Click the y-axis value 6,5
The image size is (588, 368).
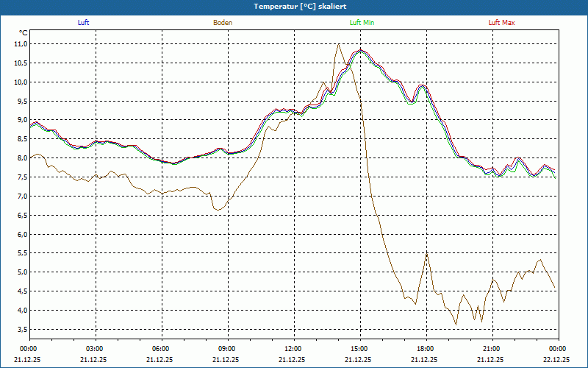(23, 215)
